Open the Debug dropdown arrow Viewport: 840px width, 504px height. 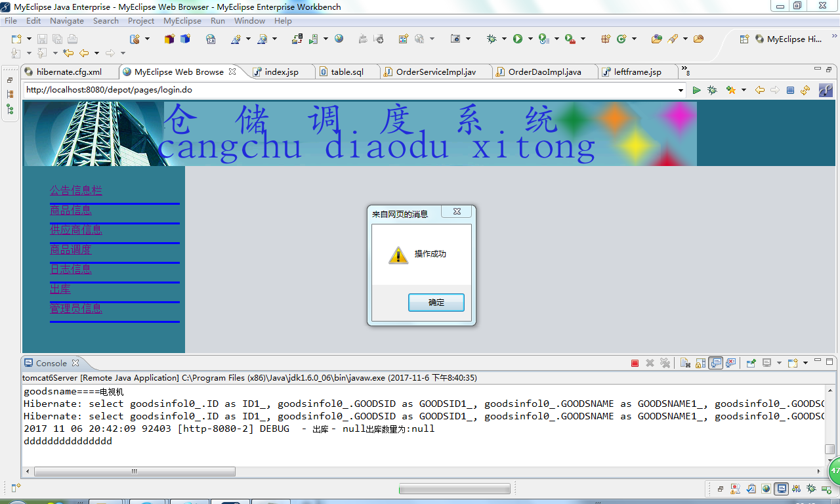tap(504, 39)
